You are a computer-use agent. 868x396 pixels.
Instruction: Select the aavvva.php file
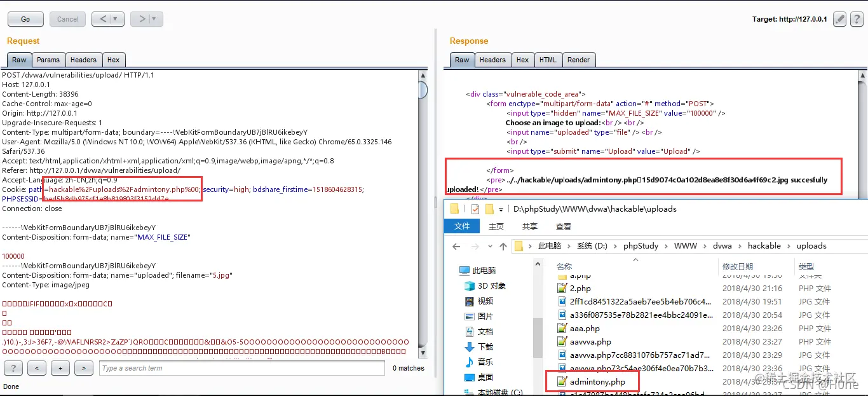[x=584, y=342]
